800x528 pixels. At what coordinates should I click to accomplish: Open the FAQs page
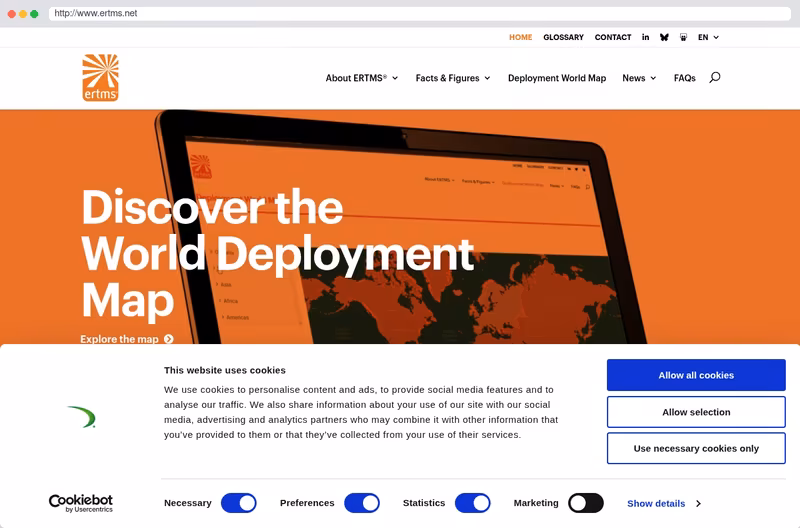pos(684,78)
